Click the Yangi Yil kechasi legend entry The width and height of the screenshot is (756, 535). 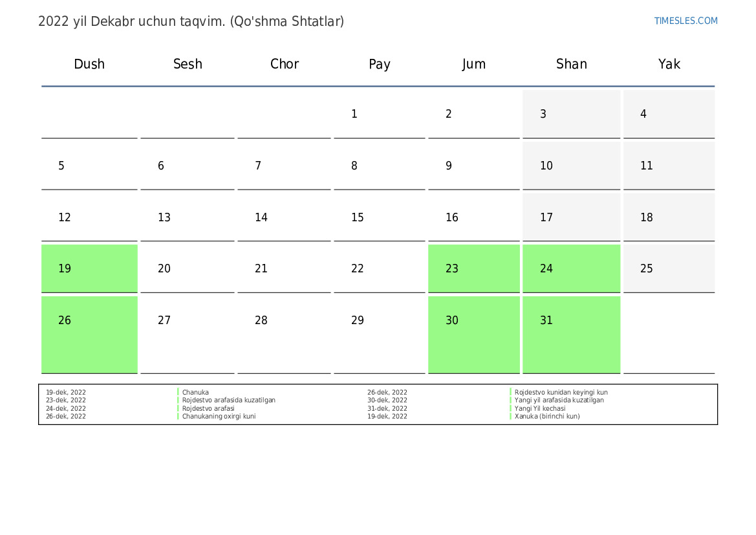pos(539,409)
